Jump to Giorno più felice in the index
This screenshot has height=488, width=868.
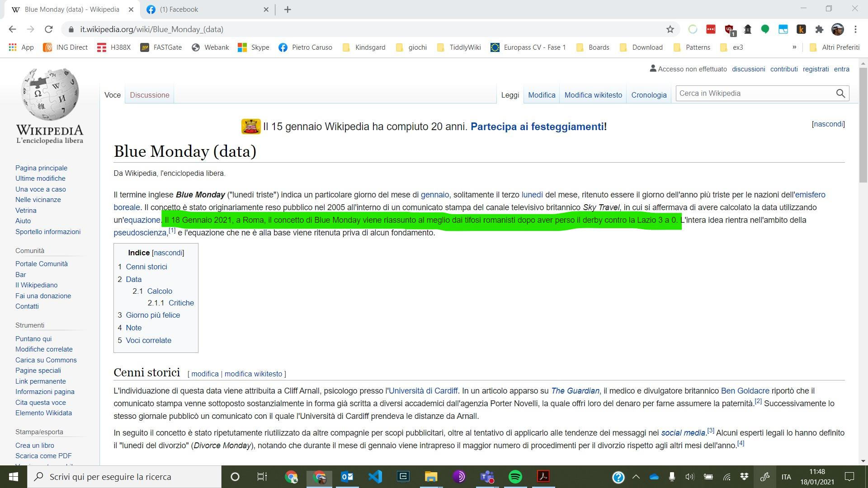click(153, 315)
